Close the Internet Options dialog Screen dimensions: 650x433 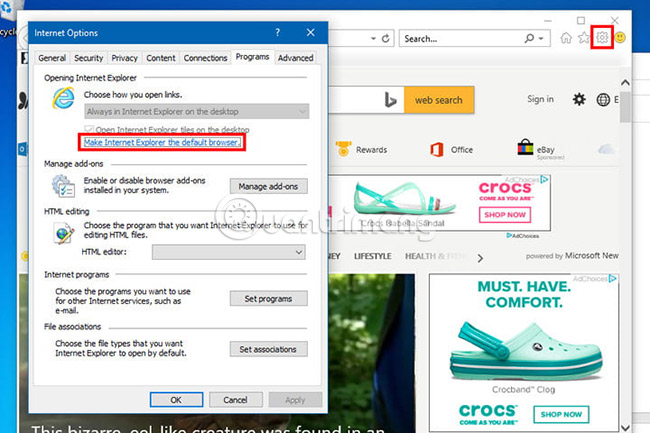point(310,33)
